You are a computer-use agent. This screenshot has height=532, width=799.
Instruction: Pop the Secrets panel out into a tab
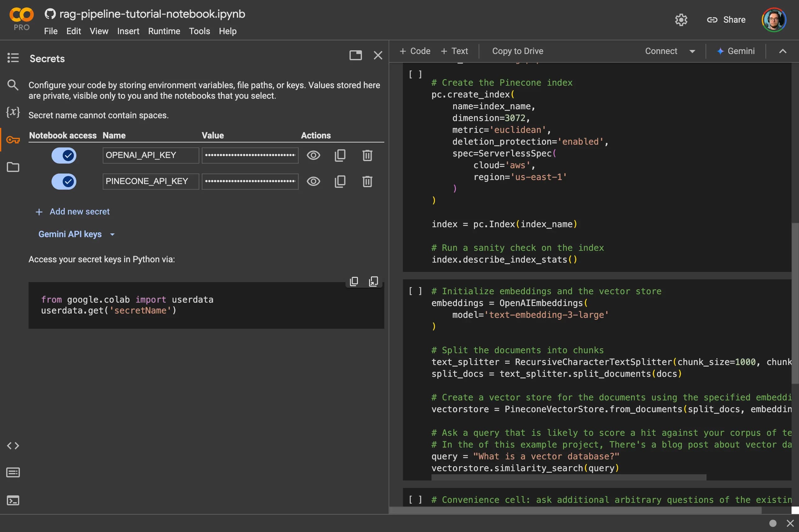pyautogui.click(x=355, y=55)
